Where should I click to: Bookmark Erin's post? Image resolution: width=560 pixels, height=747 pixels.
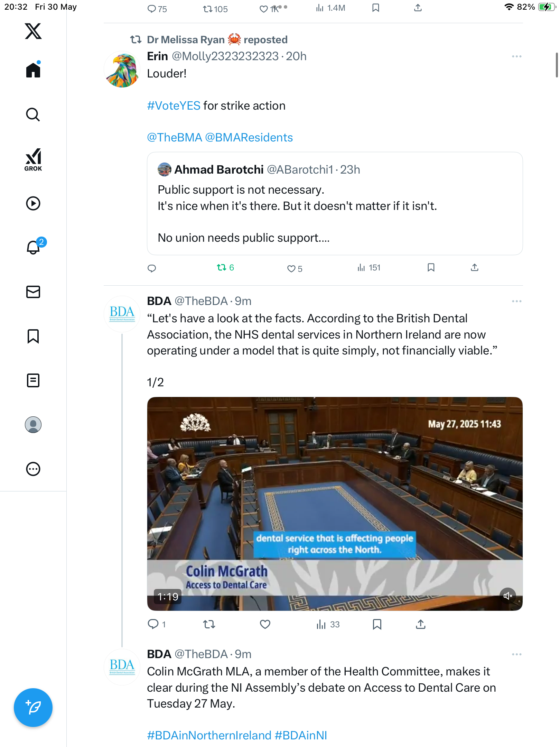(431, 267)
